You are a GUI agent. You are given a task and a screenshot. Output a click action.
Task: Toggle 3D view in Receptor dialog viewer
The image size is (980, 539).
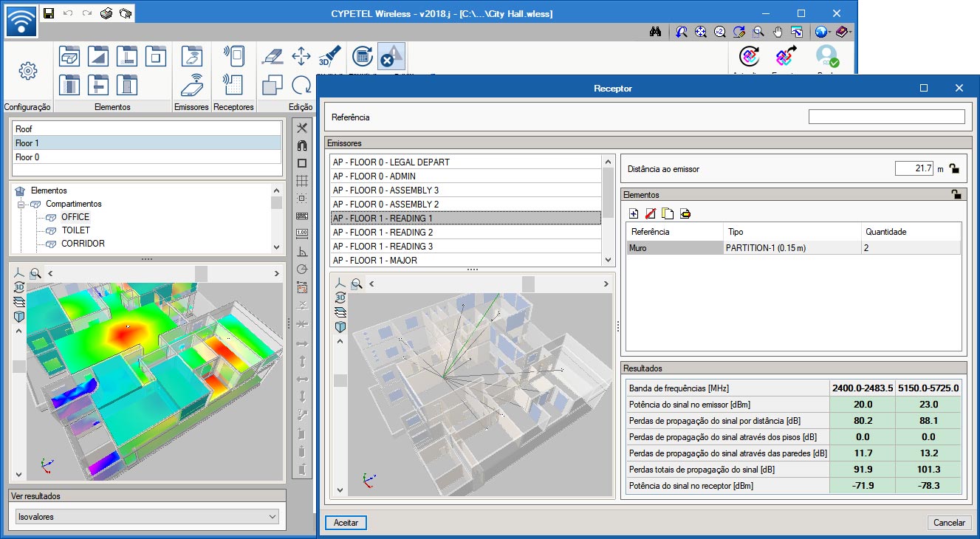click(340, 298)
